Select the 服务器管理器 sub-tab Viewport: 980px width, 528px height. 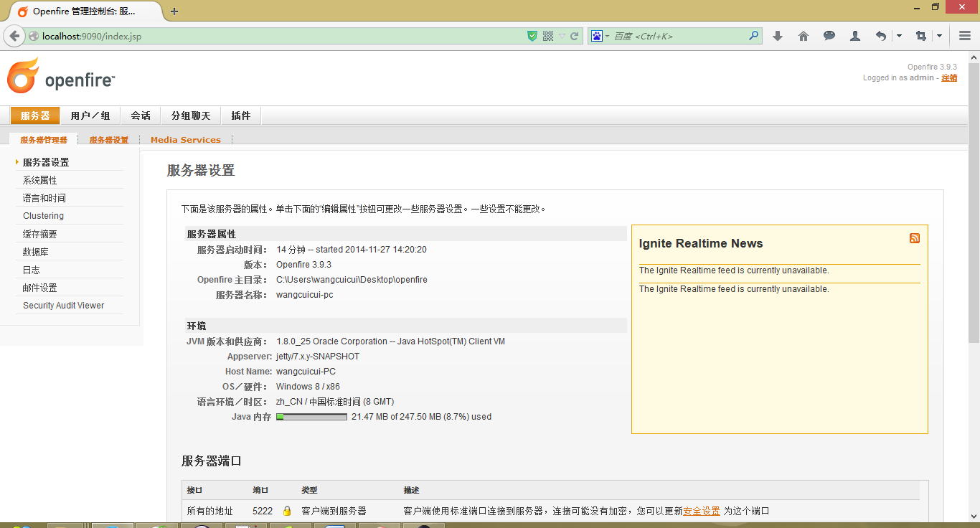[44, 140]
